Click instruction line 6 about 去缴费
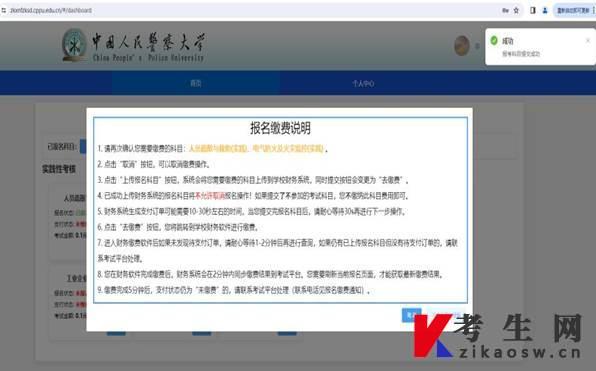This screenshot has height=371, width=596. click(179, 227)
